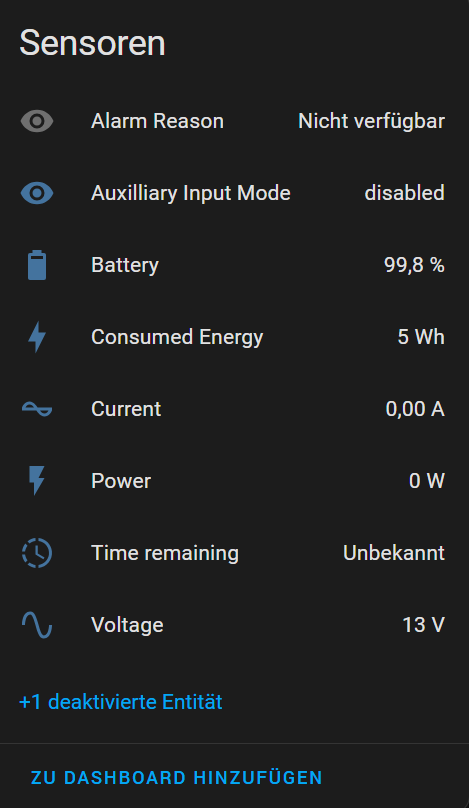This screenshot has width=469, height=808.
Task: Click the Power flash icon
Action: pyautogui.click(x=37, y=481)
